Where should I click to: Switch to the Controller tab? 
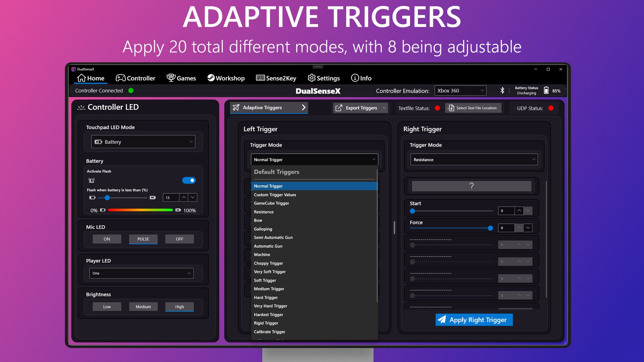(x=136, y=78)
